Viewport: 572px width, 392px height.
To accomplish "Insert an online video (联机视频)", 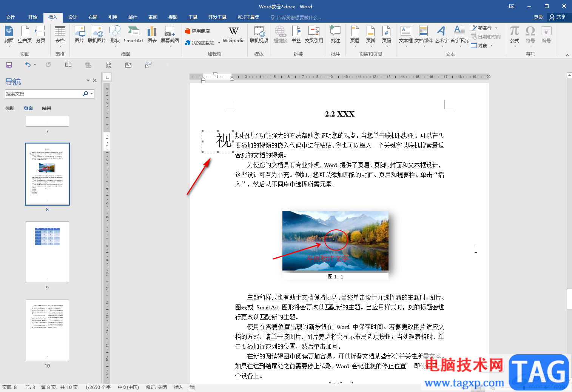I will (259, 35).
